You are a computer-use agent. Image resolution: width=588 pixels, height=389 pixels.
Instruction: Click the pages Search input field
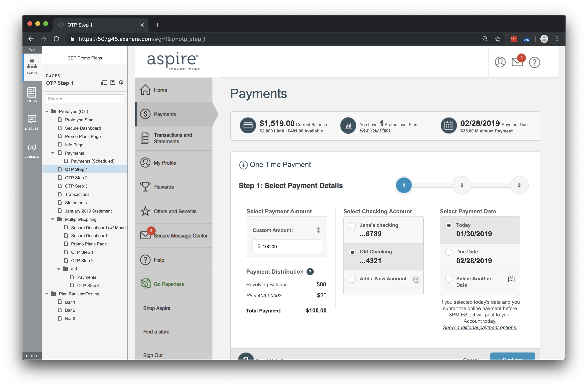pos(84,99)
